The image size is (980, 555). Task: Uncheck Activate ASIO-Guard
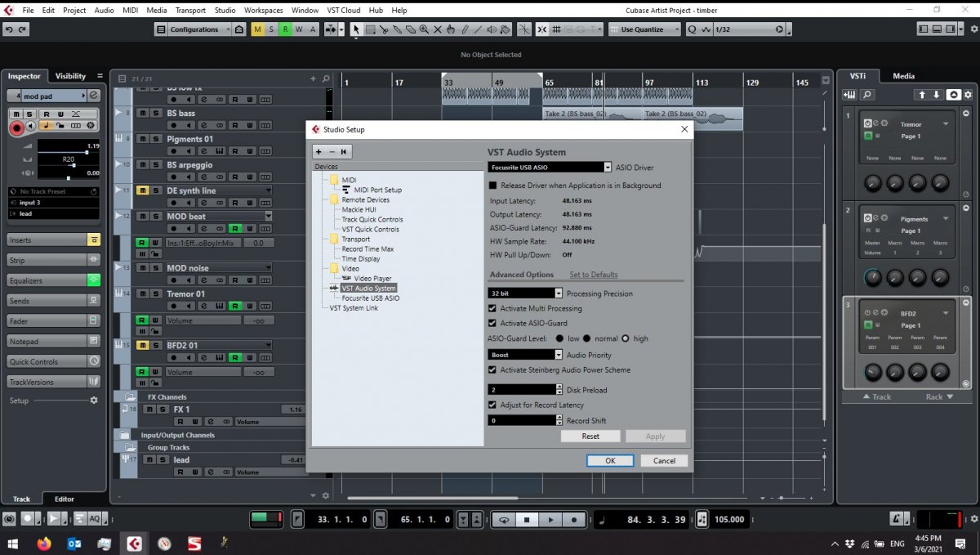click(x=492, y=323)
